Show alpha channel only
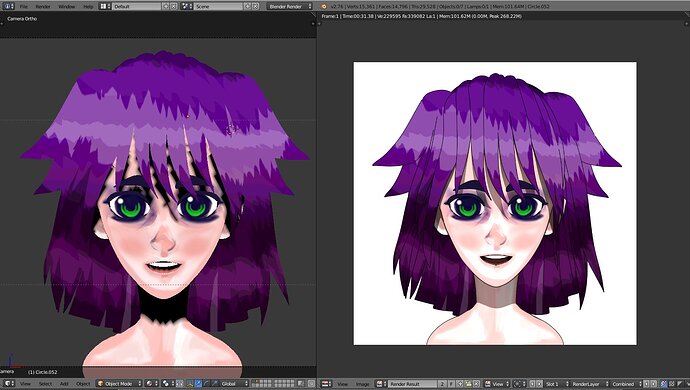 coord(680,384)
